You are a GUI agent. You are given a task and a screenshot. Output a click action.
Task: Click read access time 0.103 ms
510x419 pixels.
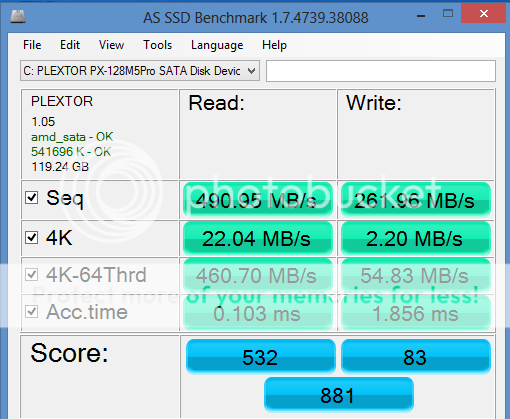click(x=258, y=313)
